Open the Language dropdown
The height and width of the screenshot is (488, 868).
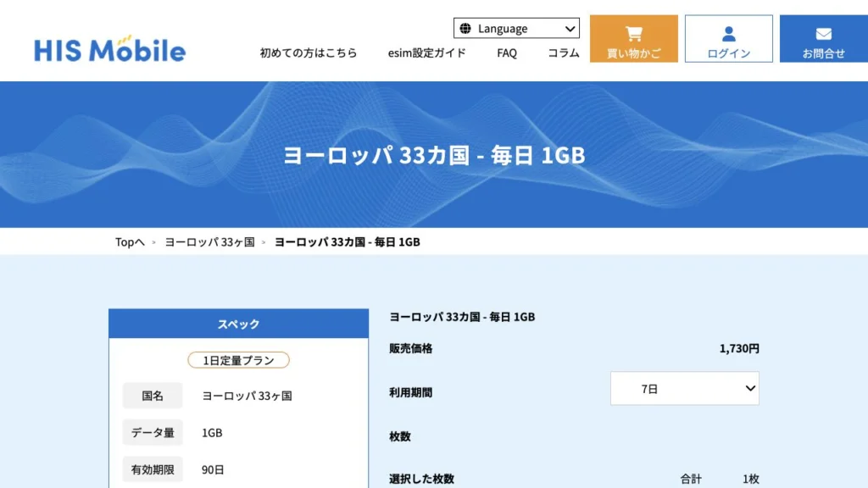coord(516,28)
